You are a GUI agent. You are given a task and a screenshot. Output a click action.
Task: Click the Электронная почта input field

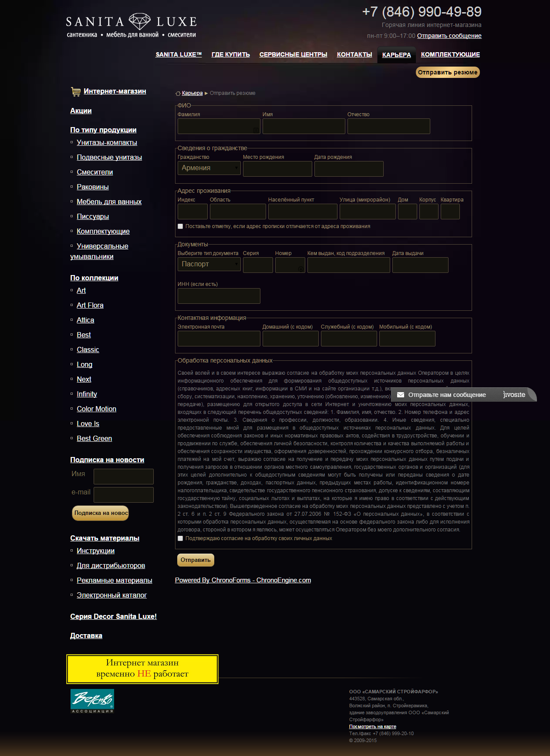click(x=219, y=339)
